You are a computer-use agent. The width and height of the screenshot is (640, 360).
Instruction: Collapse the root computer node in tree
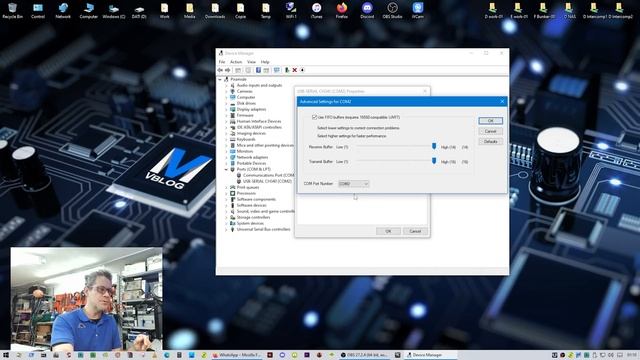pos(220,79)
